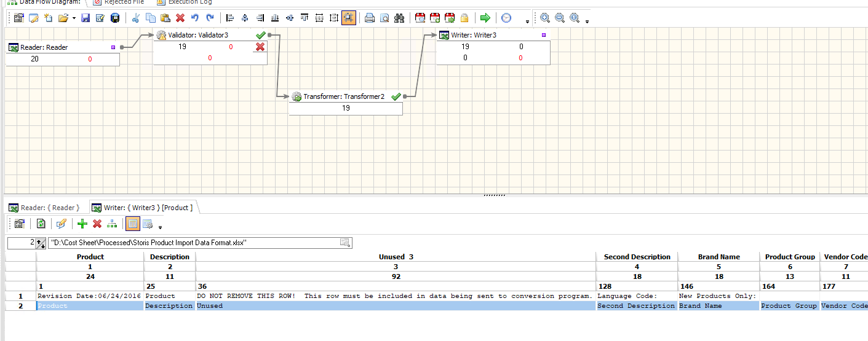Refresh the writer layout with green arrows icon
This screenshot has width=868, height=341.
[41, 224]
